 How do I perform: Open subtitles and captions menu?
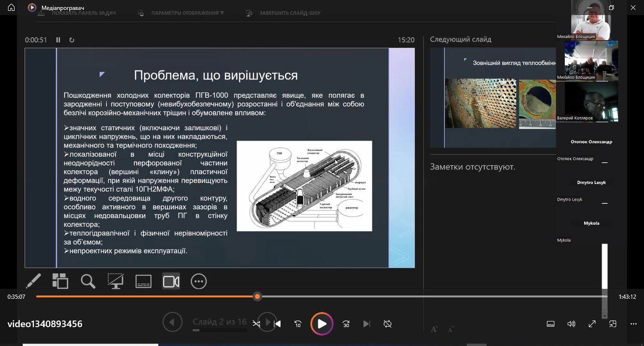coord(551,324)
